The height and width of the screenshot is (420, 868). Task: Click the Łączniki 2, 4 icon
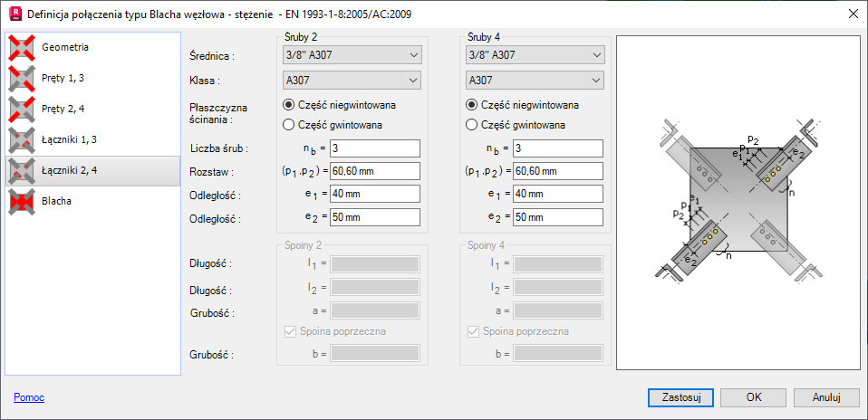click(23, 171)
